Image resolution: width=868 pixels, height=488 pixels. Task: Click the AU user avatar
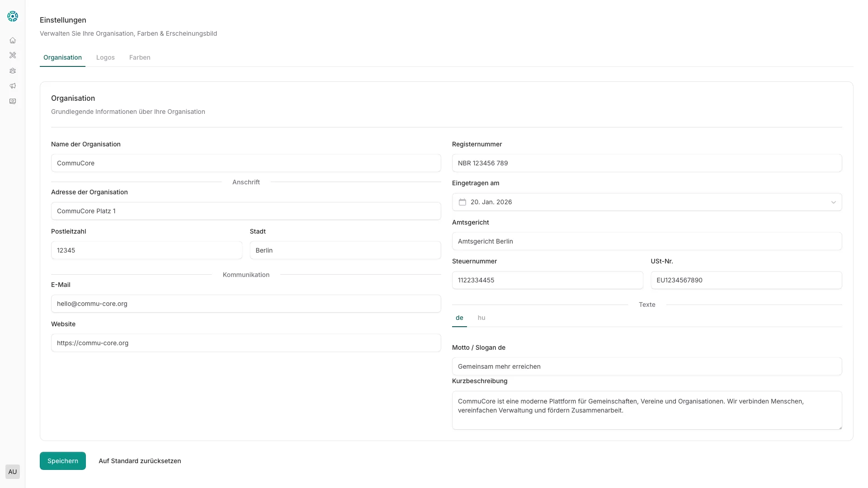tap(13, 472)
